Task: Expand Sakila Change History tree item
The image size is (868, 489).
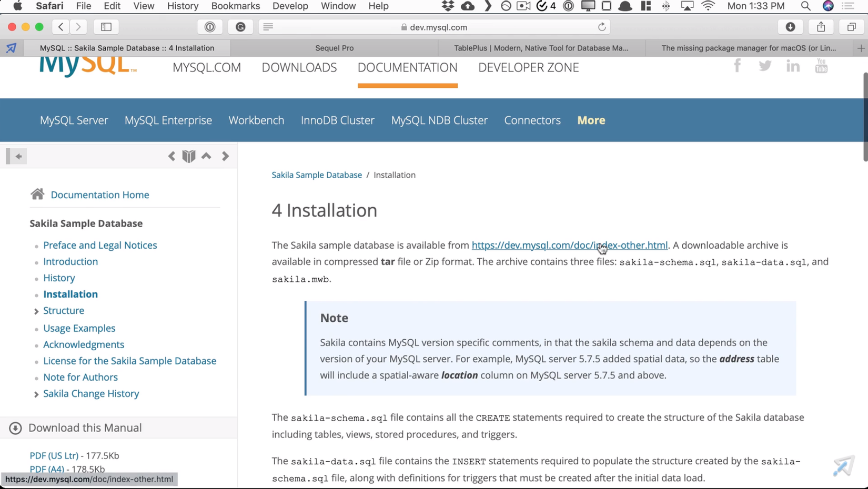Action: (36, 394)
